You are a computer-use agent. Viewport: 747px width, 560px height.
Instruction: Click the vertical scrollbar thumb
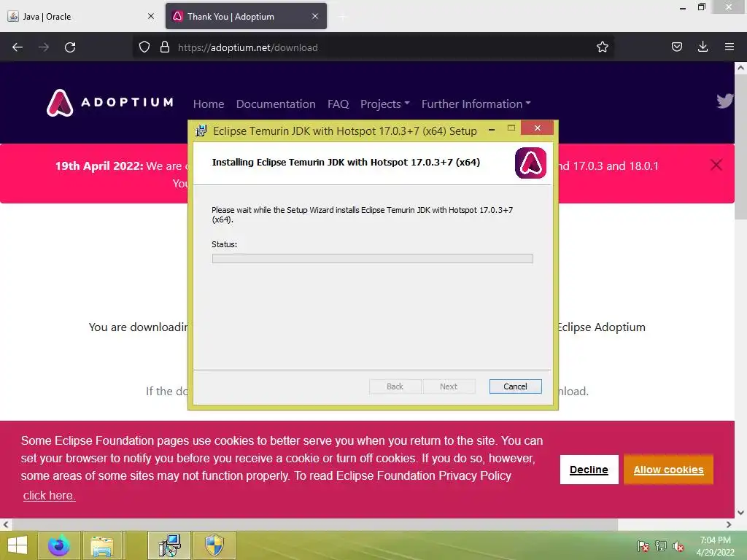click(740, 147)
